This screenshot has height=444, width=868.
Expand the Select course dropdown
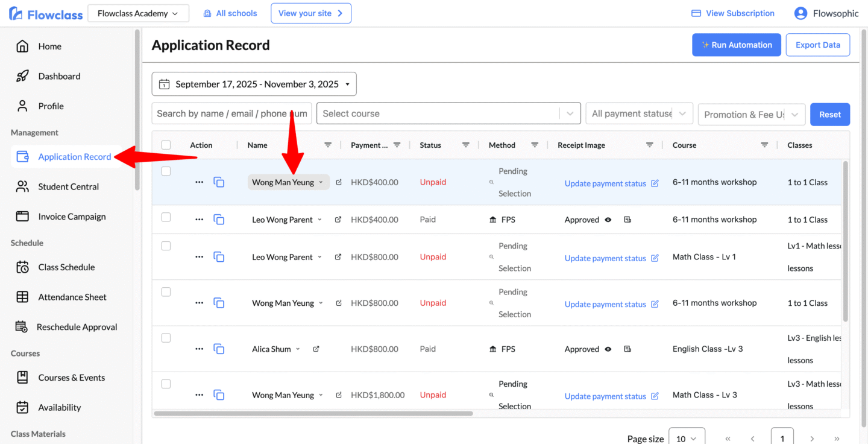click(x=570, y=113)
